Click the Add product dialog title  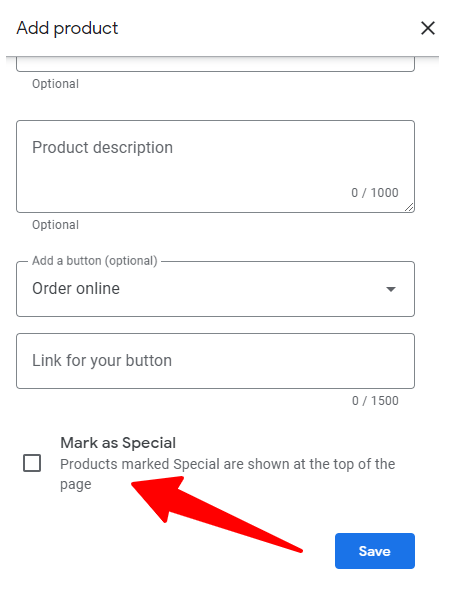click(67, 28)
